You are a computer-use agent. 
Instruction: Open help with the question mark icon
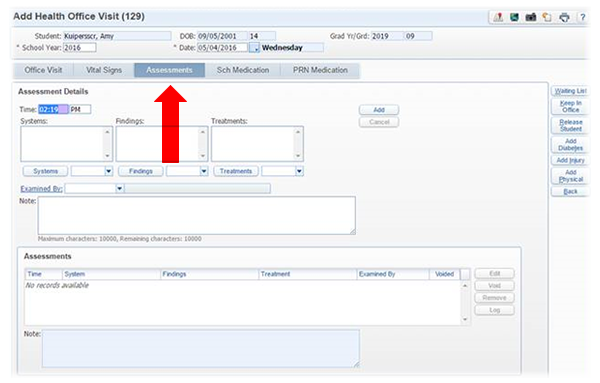coord(582,17)
